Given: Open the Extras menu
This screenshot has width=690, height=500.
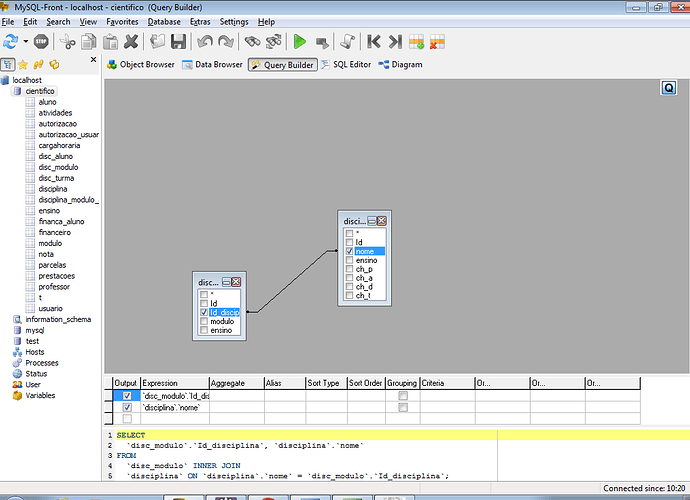Looking at the screenshot, I should [x=200, y=22].
